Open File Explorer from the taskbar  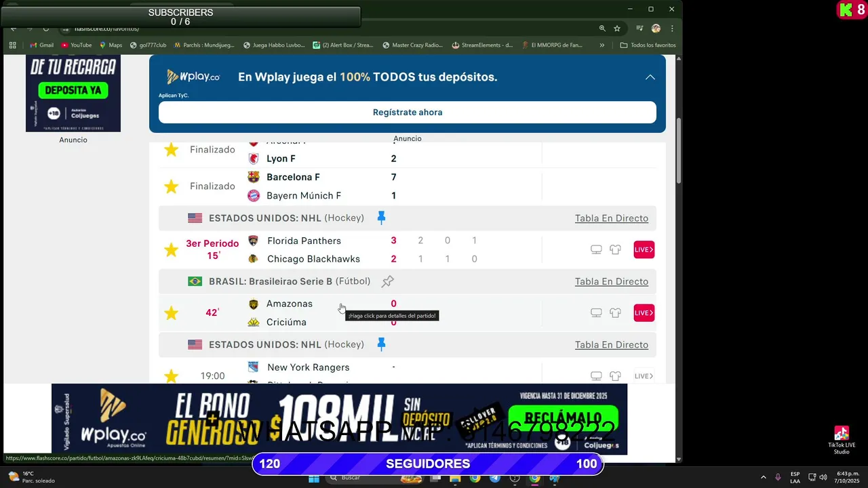pyautogui.click(x=455, y=478)
